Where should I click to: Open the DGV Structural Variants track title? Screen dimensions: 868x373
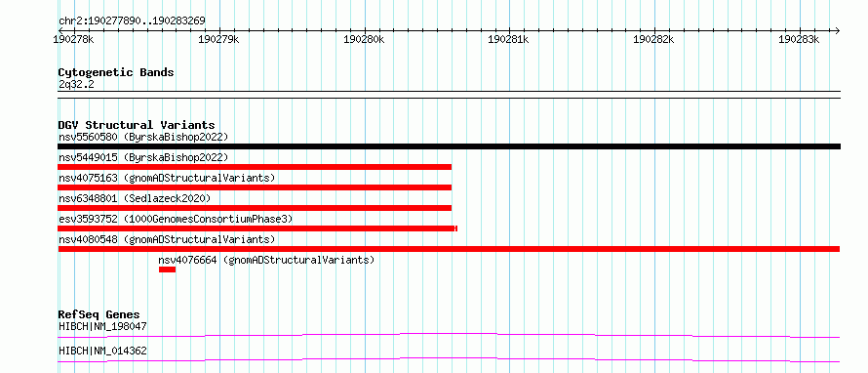pos(137,125)
